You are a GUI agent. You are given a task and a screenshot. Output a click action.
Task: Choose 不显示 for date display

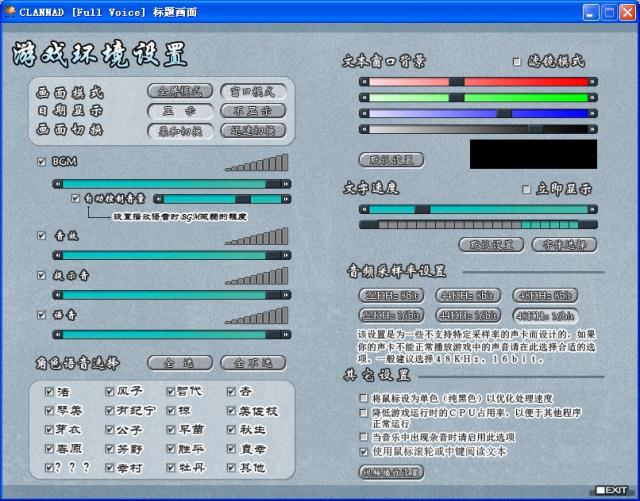tap(253, 111)
